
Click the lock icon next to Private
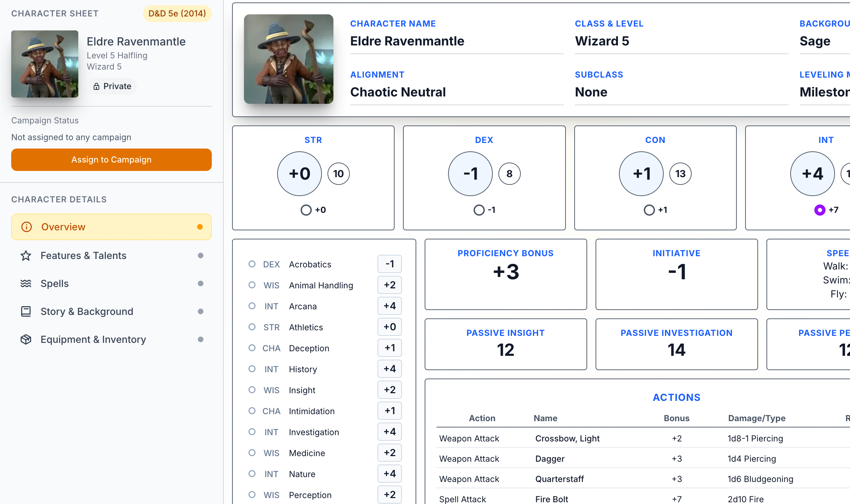[x=96, y=86]
